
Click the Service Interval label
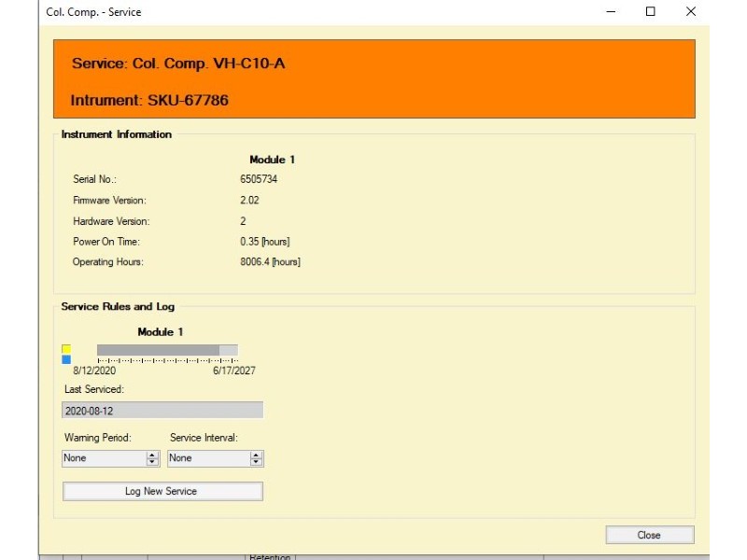tap(204, 438)
